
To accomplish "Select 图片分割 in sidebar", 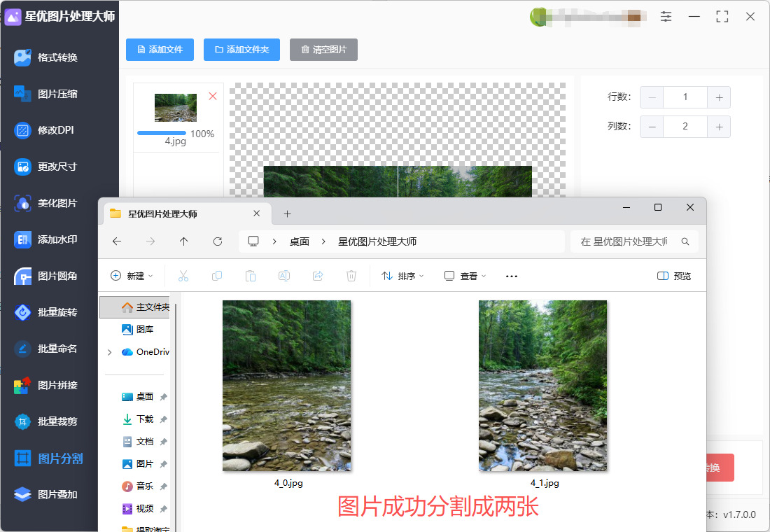I will 48,458.
